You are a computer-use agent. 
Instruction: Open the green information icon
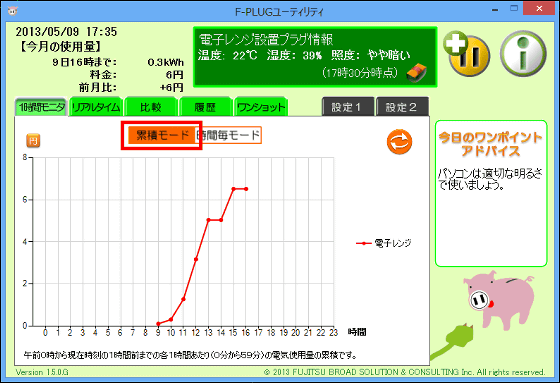point(523,54)
